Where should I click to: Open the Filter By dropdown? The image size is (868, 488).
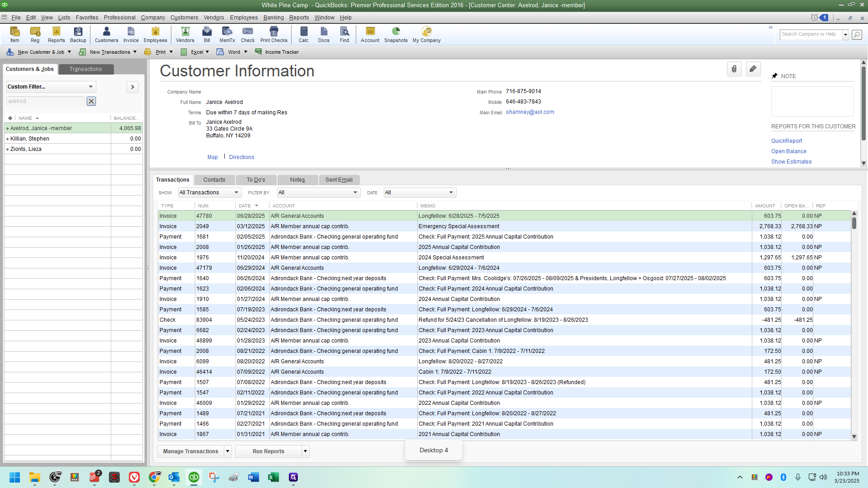click(x=319, y=192)
